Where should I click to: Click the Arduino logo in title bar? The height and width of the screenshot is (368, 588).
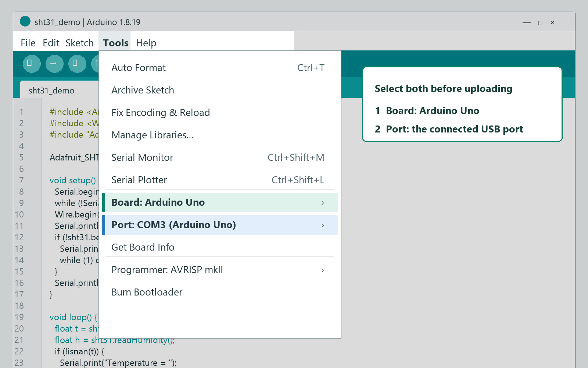(x=25, y=21)
